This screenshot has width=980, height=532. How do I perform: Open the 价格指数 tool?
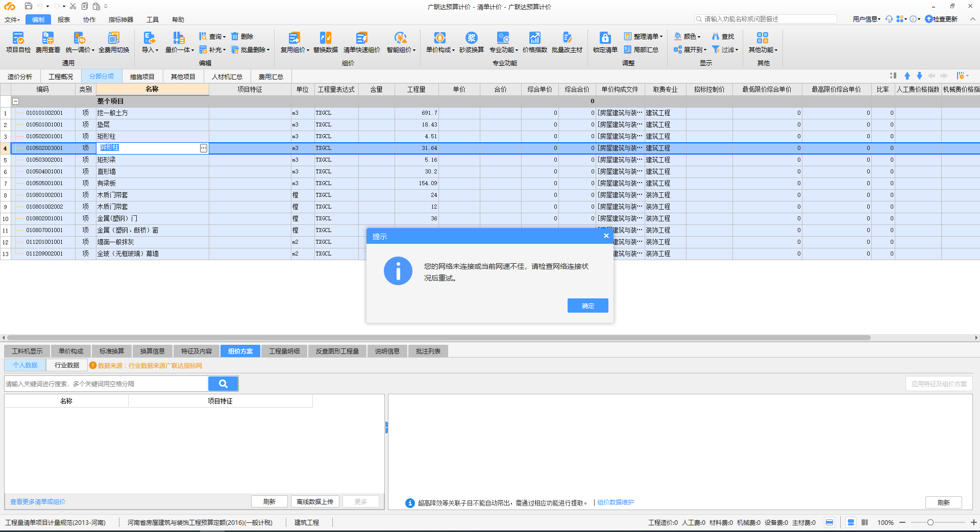point(535,42)
